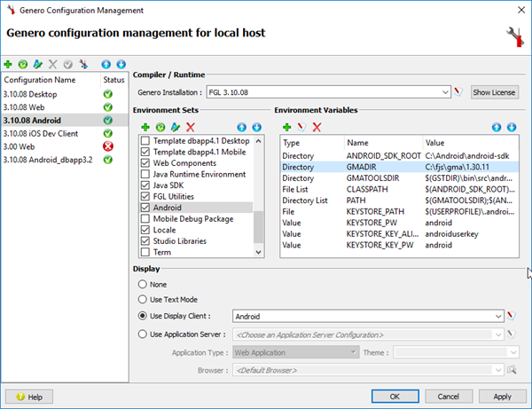Move configuration up with blue arrow
Viewport: 532px width, 409px height.
pyautogui.click(x=106, y=64)
